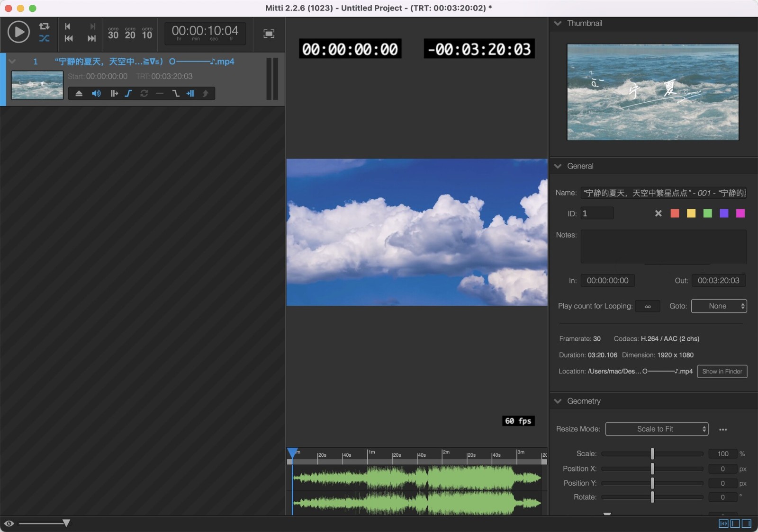Collapse the Thumbnail section
The width and height of the screenshot is (758, 532).
coord(558,23)
